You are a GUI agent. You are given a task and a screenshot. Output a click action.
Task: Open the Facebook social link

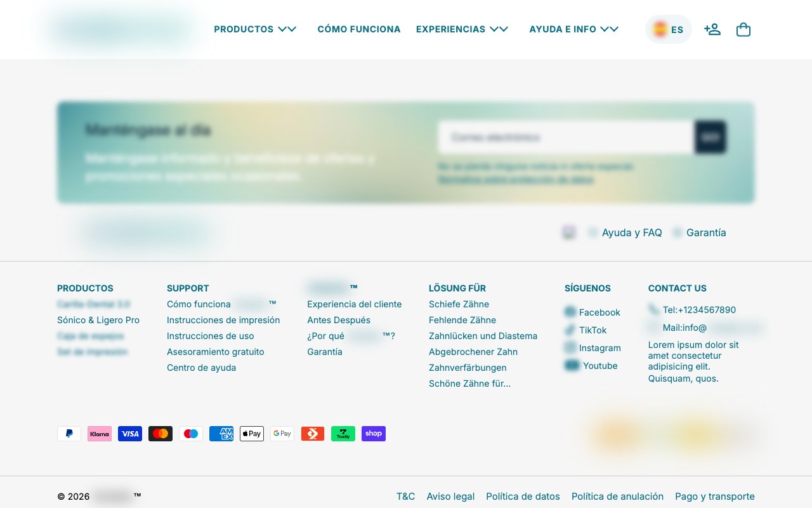(x=593, y=312)
